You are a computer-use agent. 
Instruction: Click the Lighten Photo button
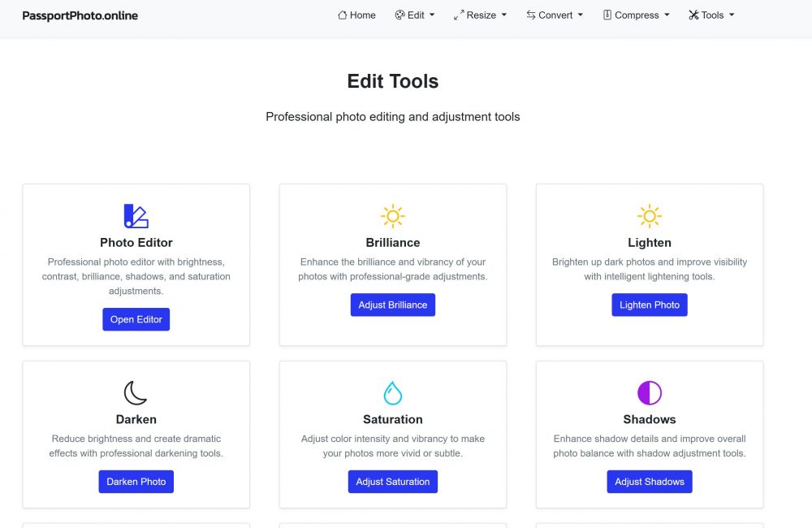coord(650,305)
